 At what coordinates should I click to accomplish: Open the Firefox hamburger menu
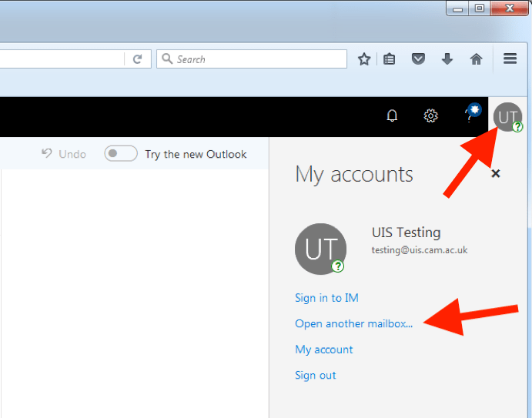tap(510, 59)
